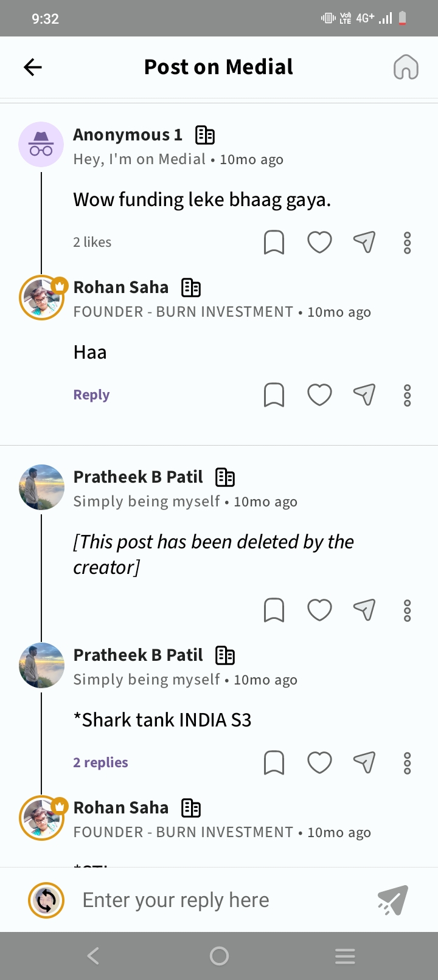Open the Medial home icon
The image size is (438, 980).
(406, 67)
